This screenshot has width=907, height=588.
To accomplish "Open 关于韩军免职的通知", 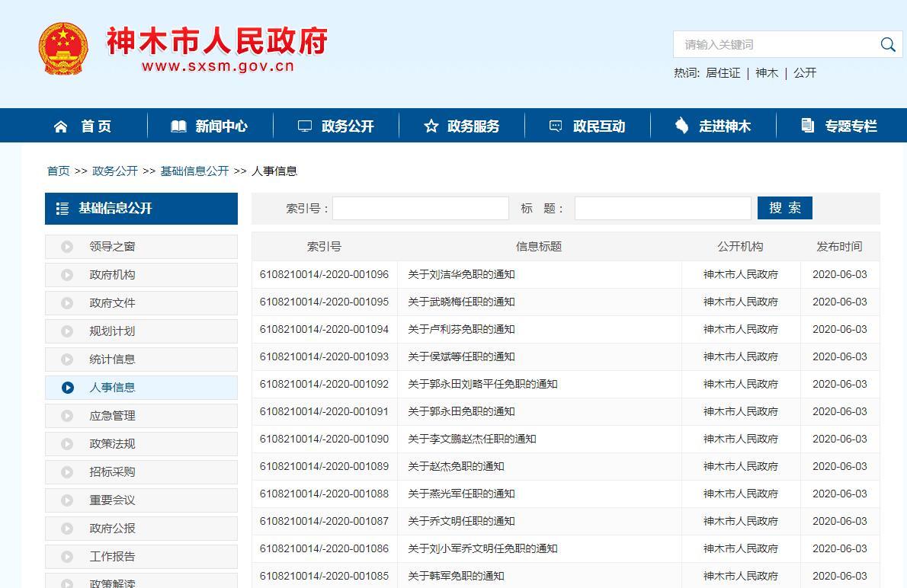I will click(457, 577).
